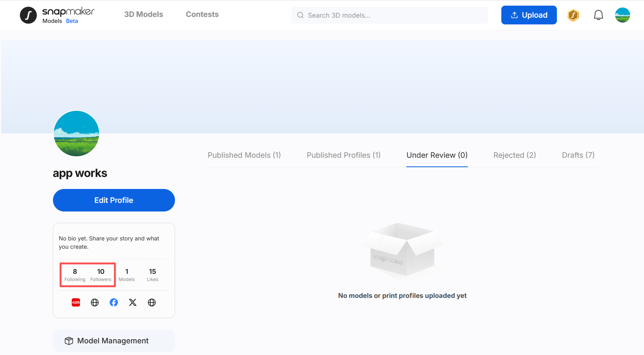Click the first globe website icon

(95, 302)
